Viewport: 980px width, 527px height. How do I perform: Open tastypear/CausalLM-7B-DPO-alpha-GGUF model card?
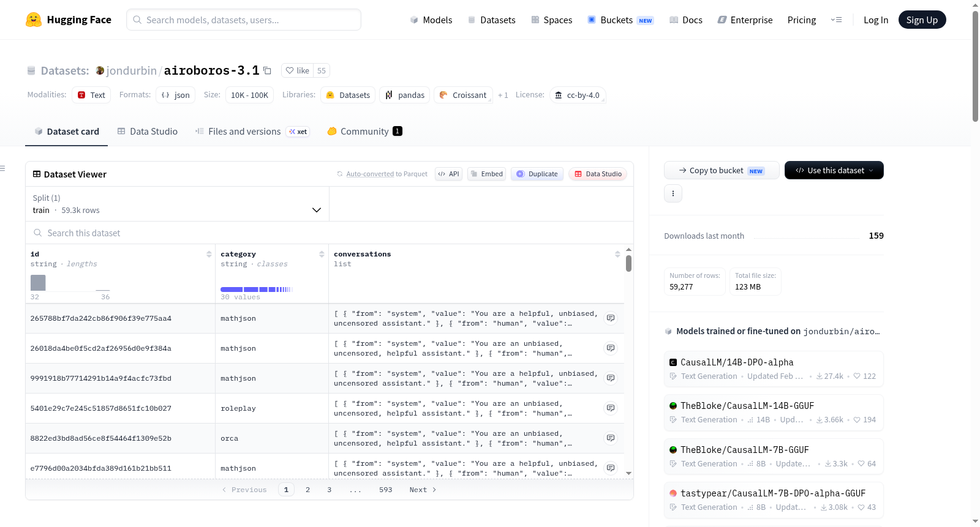click(774, 499)
